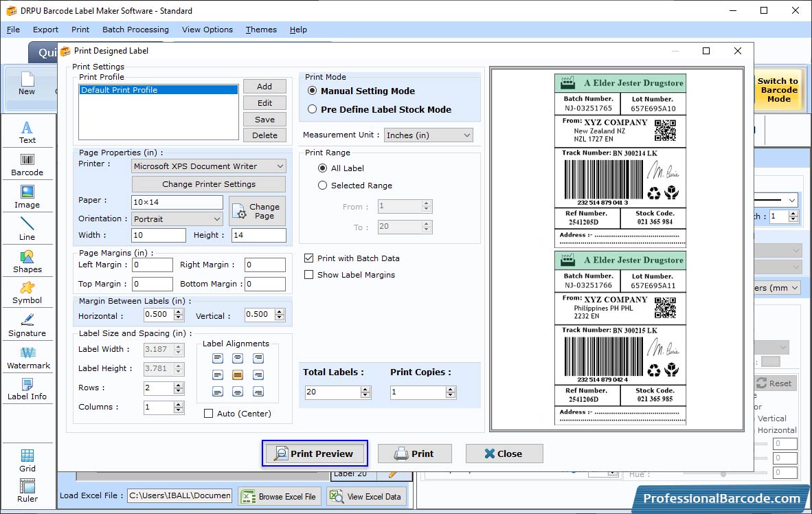Click the New document icon
The width and height of the screenshot is (812, 514).
[x=27, y=84]
